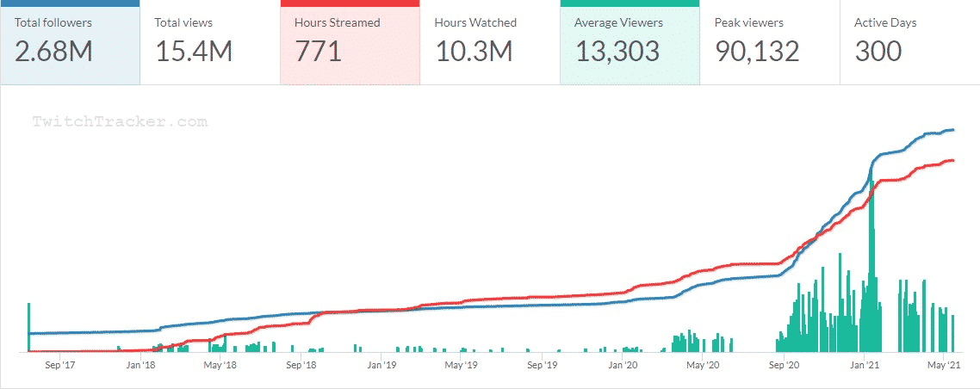Image resolution: width=980 pixels, height=389 pixels.
Task: Click the 15.4M total views value
Action: [x=194, y=51]
